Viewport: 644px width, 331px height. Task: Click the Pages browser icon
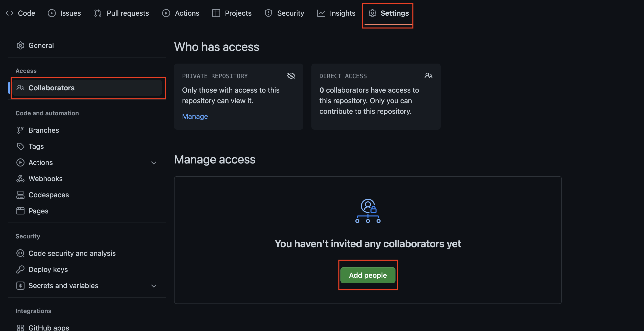click(20, 211)
